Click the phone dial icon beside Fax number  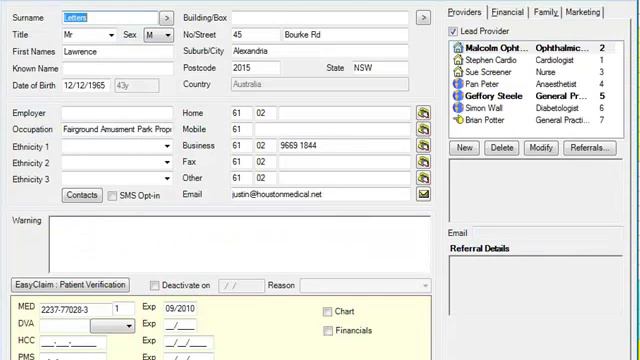423,162
